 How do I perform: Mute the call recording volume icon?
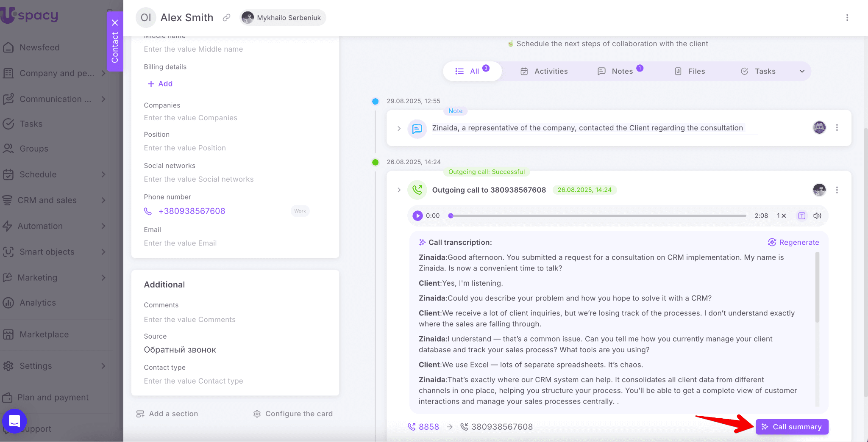817,215
